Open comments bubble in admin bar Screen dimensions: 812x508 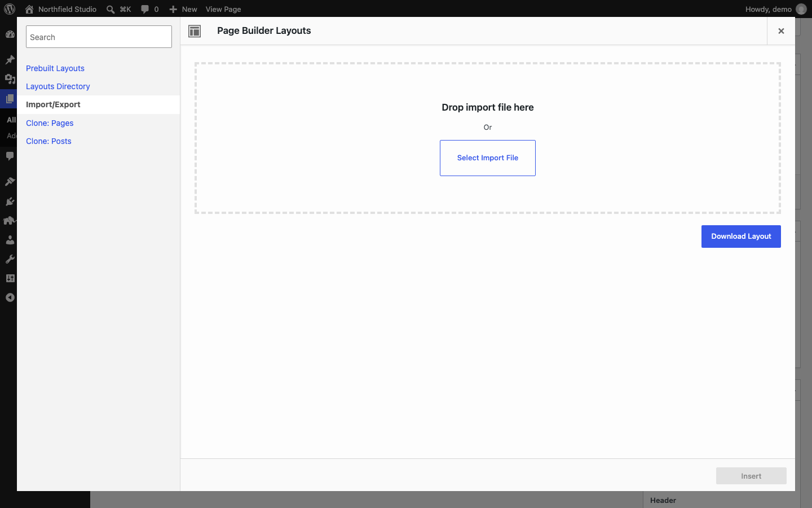tap(145, 9)
